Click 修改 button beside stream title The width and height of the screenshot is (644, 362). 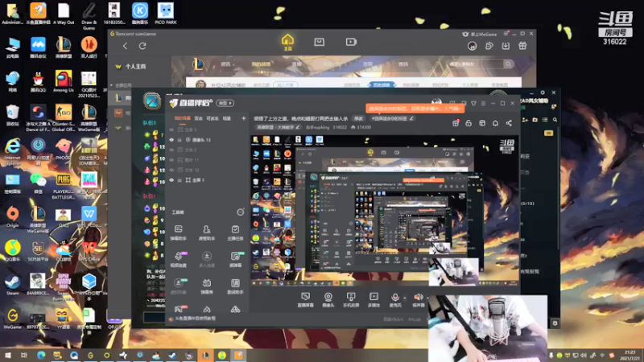(x=358, y=118)
